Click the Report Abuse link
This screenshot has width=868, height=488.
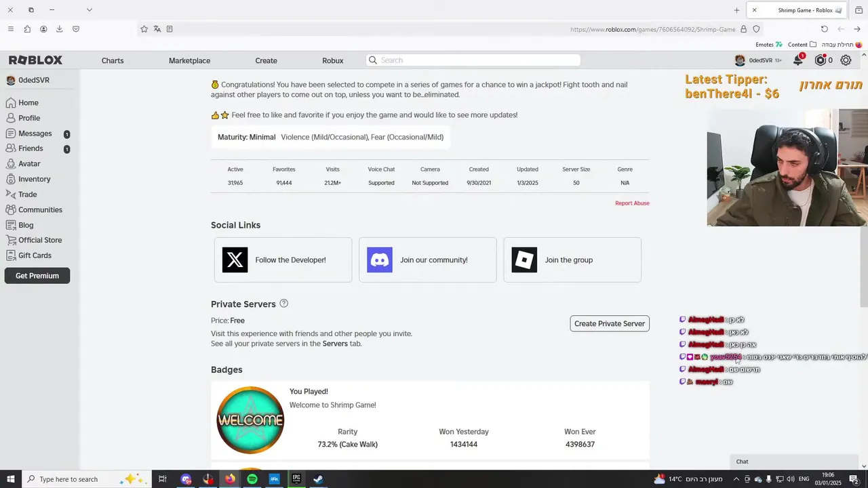(632, 203)
